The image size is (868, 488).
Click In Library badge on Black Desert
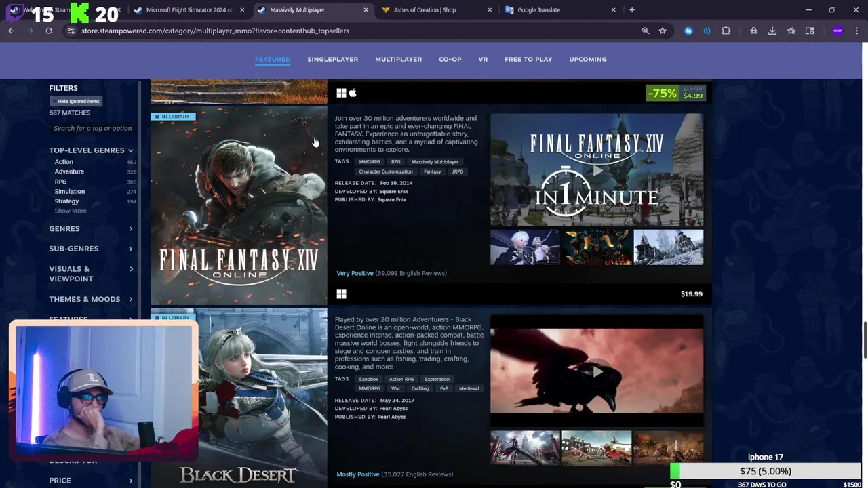[x=173, y=318]
